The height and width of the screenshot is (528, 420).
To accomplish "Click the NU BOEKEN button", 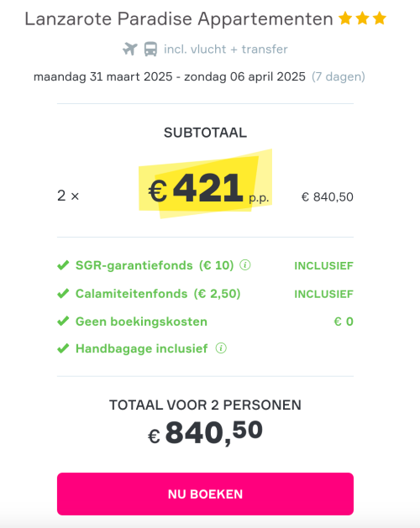I will pos(205,494).
